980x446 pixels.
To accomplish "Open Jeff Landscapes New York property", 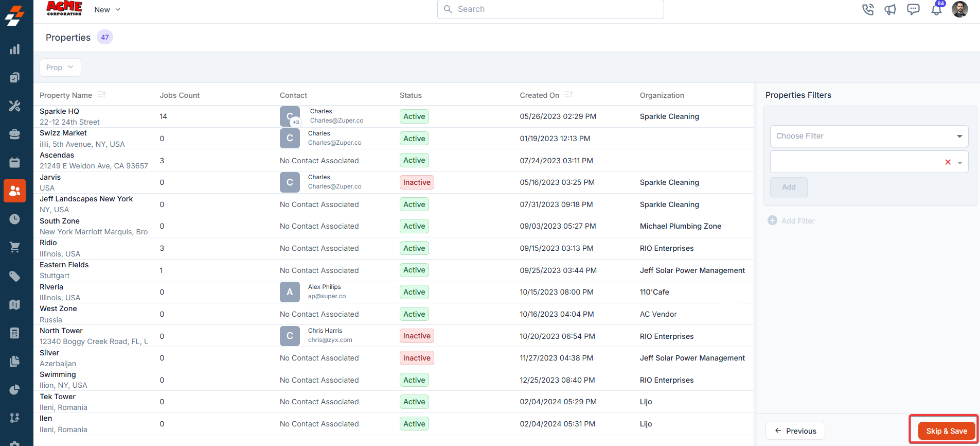I will click(x=86, y=199).
